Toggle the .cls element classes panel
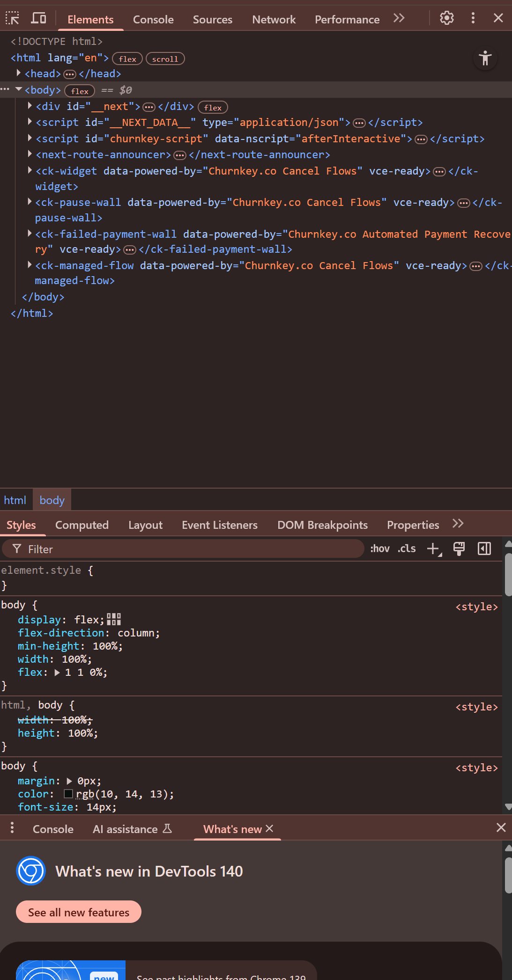This screenshot has height=980, width=512. tap(406, 549)
